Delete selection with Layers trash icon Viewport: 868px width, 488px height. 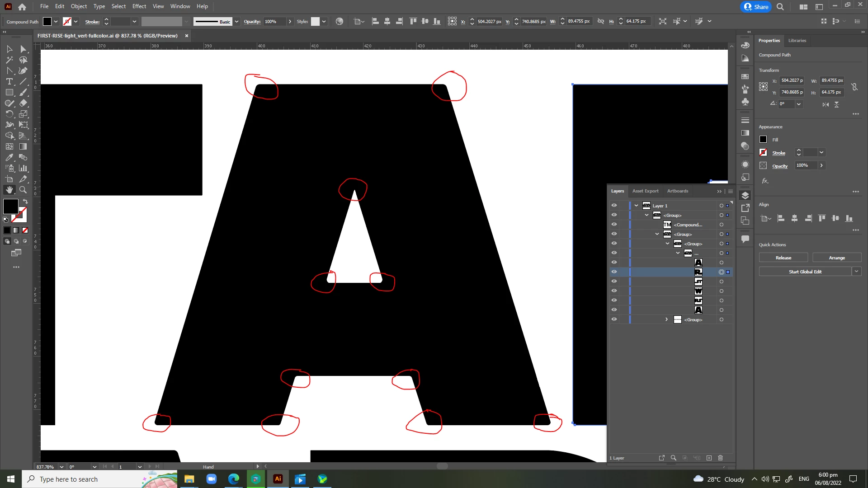click(x=721, y=458)
